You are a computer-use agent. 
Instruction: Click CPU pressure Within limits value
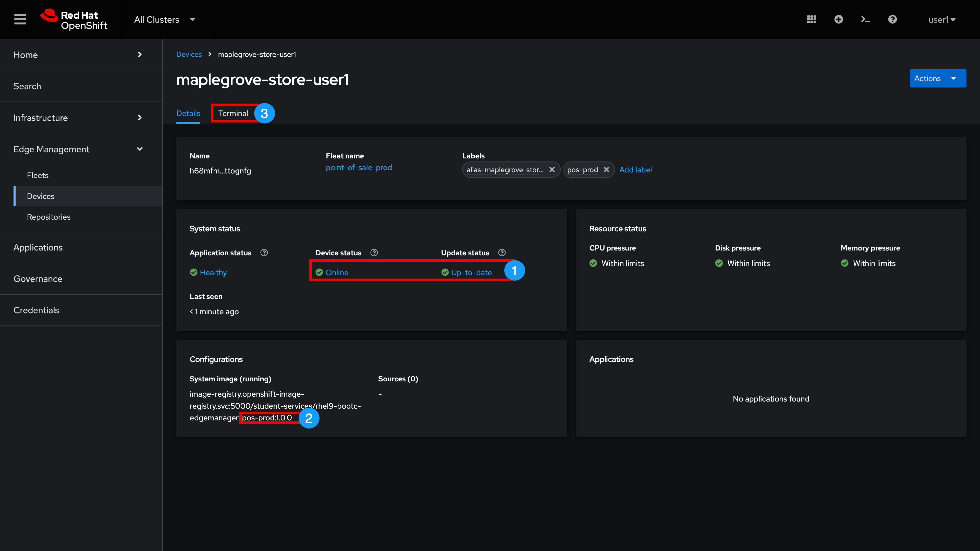coord(622,263)
